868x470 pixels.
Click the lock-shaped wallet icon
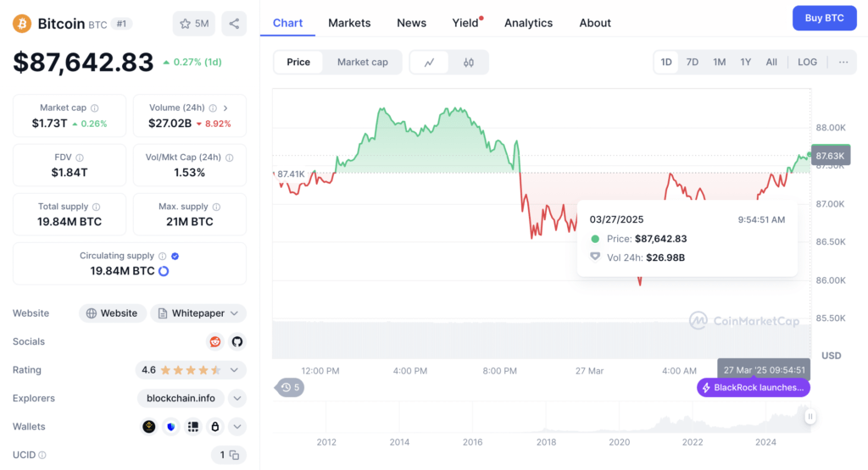coord(214,426)
